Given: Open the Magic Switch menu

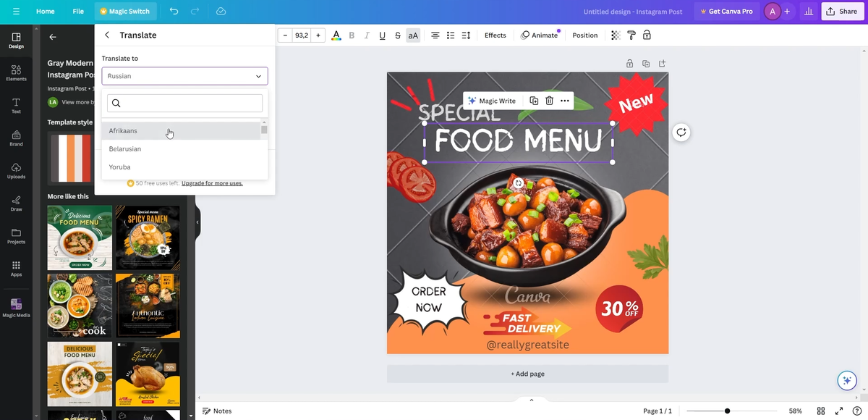Looking at the screenshot, I should [x=125, y=12].
